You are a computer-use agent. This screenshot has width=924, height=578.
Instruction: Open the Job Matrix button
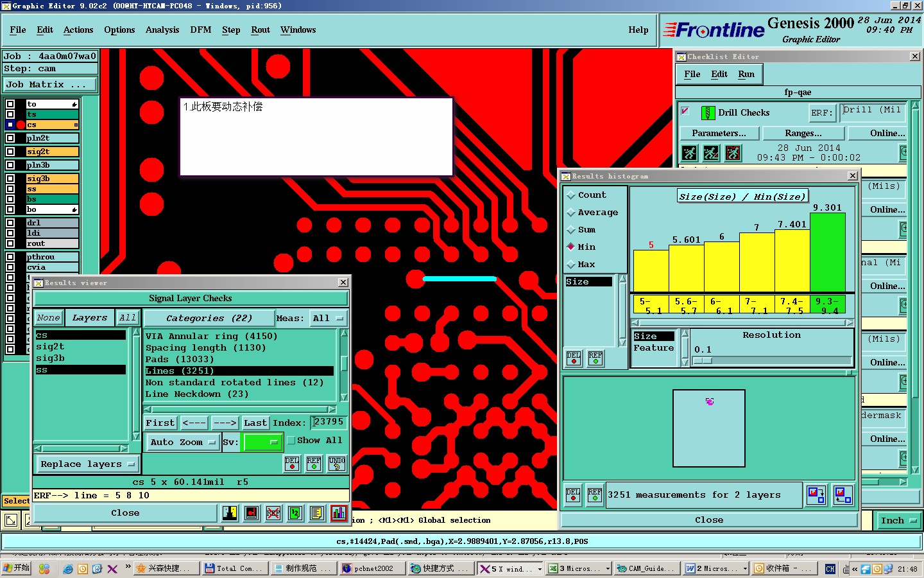click(50, 85)
